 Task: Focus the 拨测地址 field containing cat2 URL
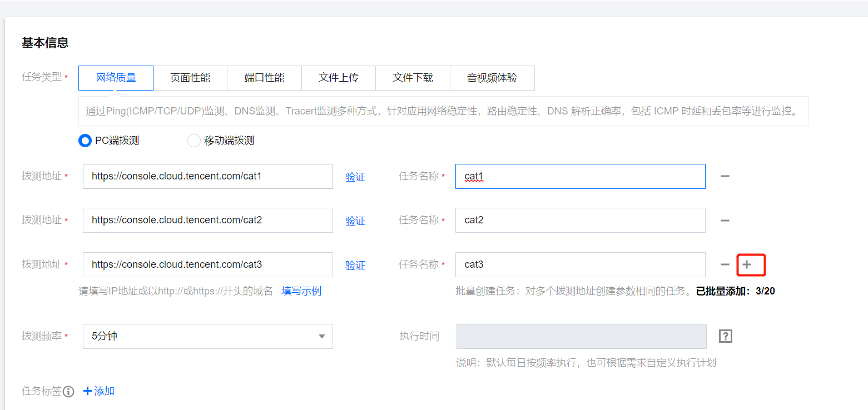[208, 220]
